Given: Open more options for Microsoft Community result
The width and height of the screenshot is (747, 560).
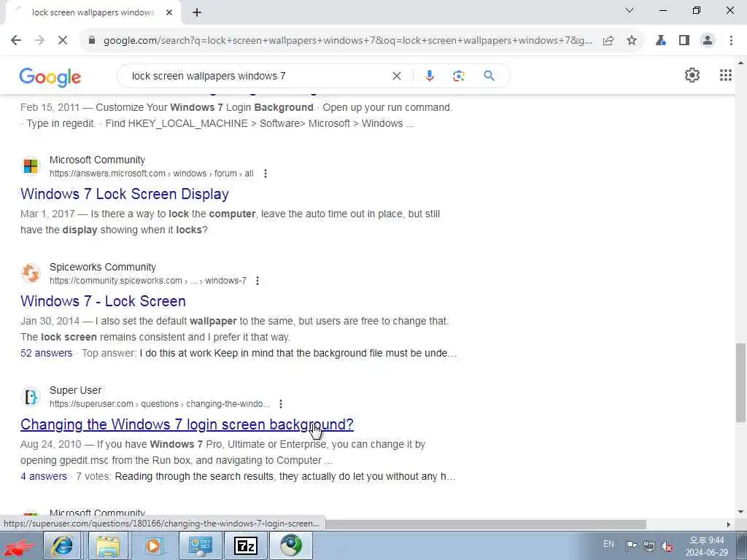Looking at the screenshot, I should point(266,174).
